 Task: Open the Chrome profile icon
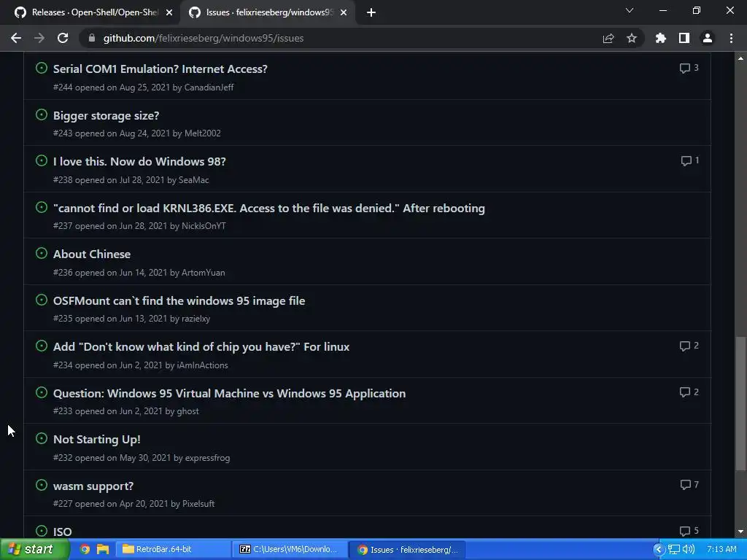click(x=708, y=38)
